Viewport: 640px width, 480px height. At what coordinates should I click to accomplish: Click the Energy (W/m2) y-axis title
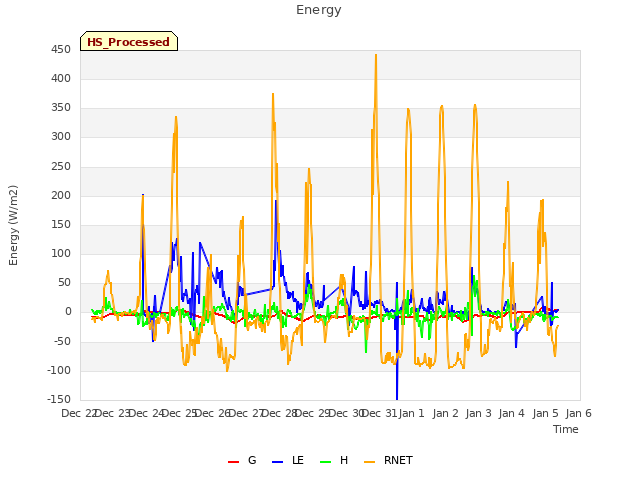[13, 225]
